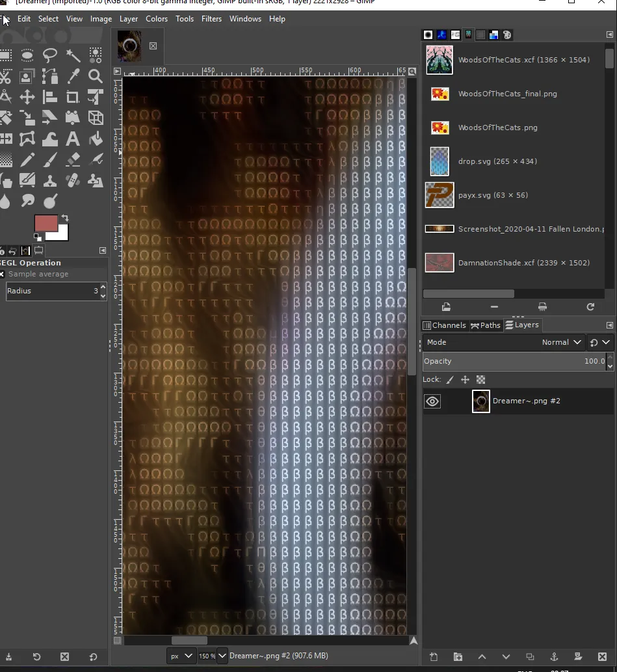617x672 pixels.
Task: Select the Pencil tool
Action: click(27, 160)
